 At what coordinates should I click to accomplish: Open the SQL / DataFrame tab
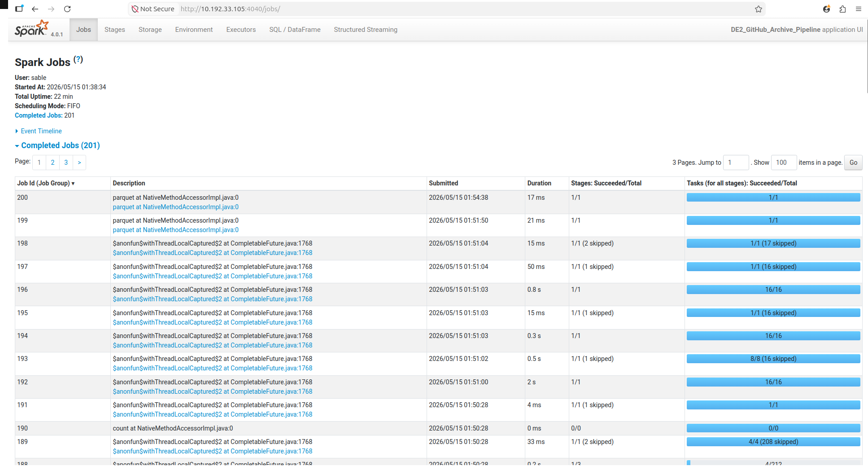pyautogui.click(x=295, y=30)
